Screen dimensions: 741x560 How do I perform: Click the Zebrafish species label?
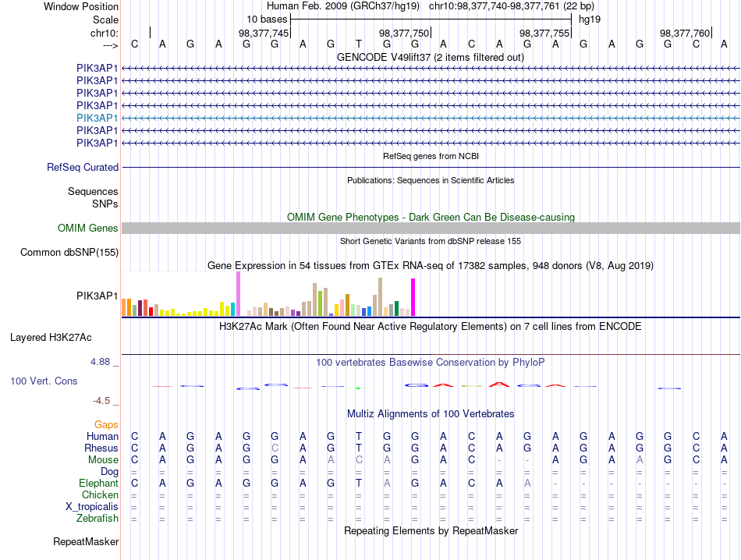[x=97, y=519]
